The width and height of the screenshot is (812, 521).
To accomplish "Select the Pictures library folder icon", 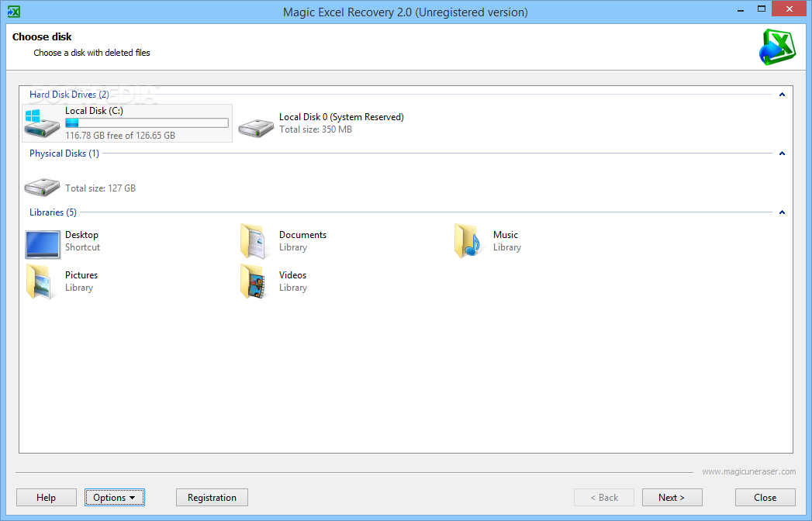I will click(x=40, y=281).
